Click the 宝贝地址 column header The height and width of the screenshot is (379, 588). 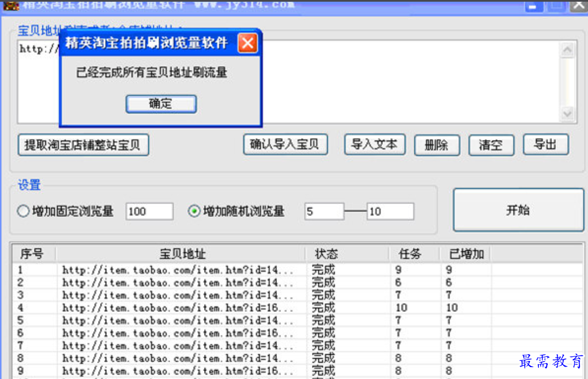point(181,254)
